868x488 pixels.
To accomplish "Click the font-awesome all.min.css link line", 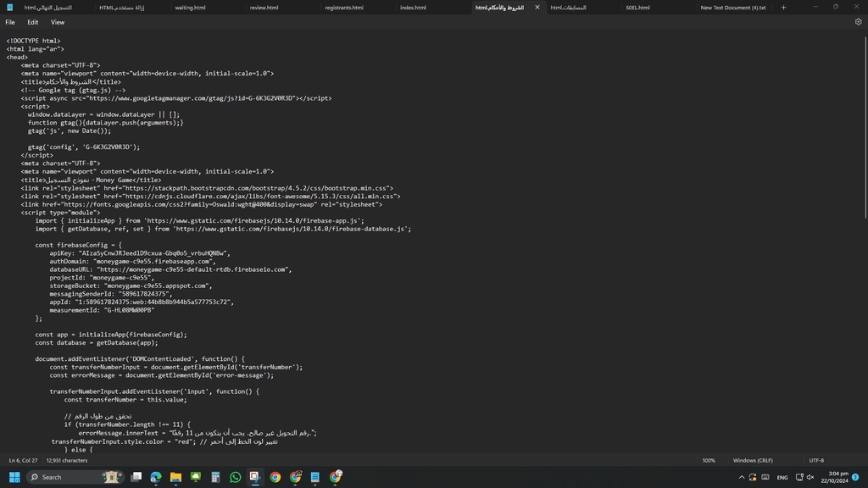I will (x=210, y=197).
